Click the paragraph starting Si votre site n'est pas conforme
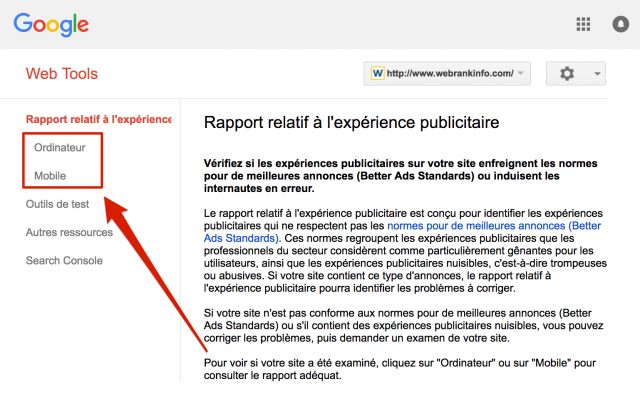 (403, 325)
